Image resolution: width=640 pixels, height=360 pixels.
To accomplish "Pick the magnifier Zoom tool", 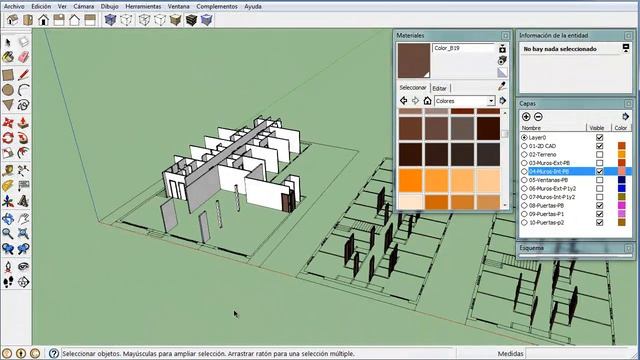I will pos(8,233).
